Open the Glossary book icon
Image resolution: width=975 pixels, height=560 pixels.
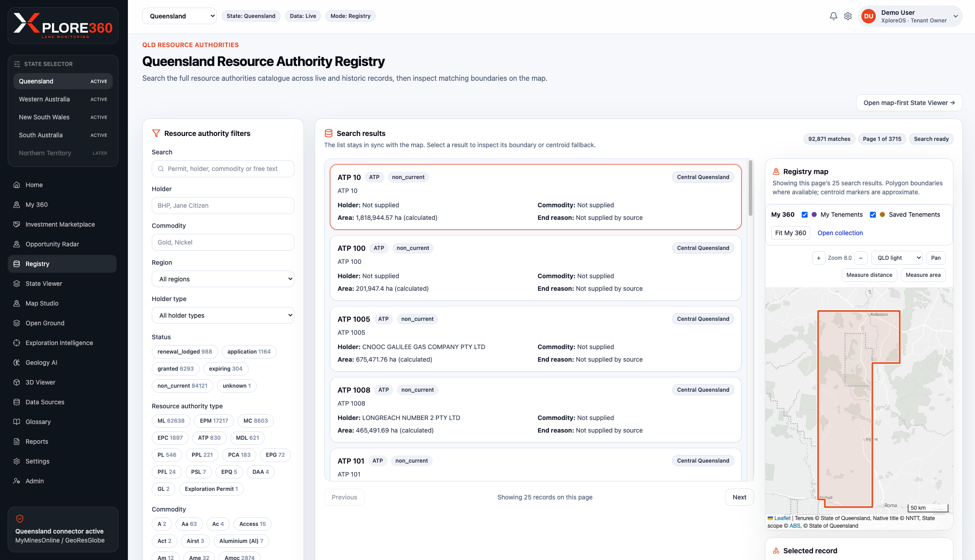tap(17, 422)
